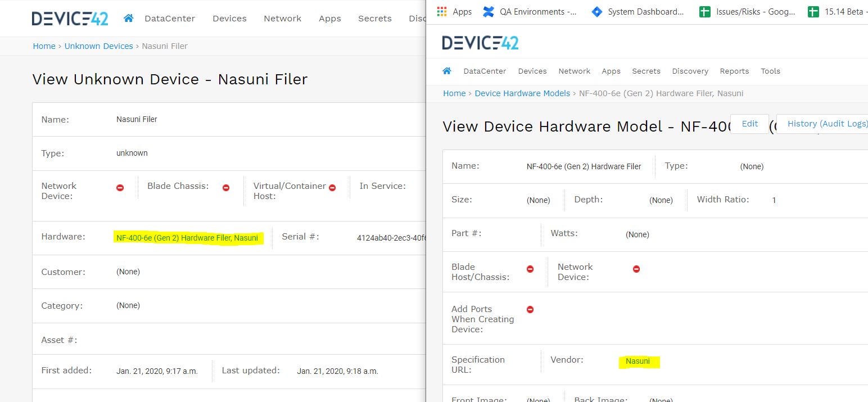Open 15.14 Beta sheet bookmark
Viewport: 868px width, 402px height.
click(838, 11)
